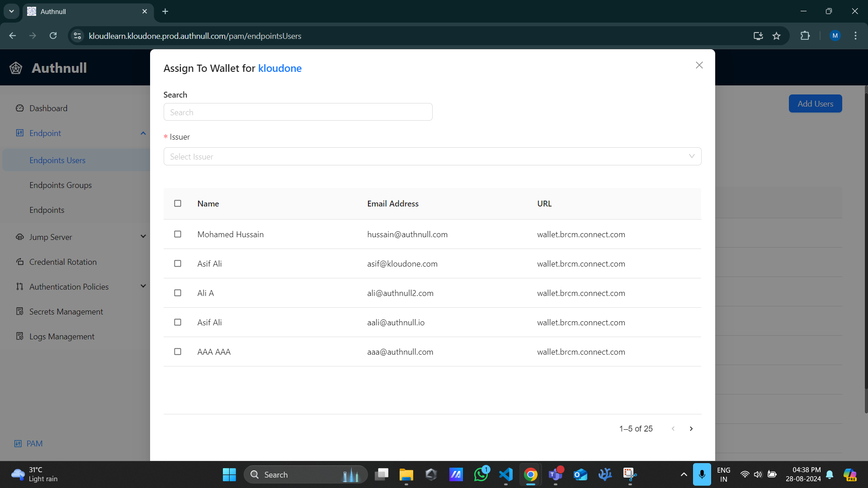Check the box for Mohamed Hussain
This screenshot has height=488, width=868.
pos(178,234)
